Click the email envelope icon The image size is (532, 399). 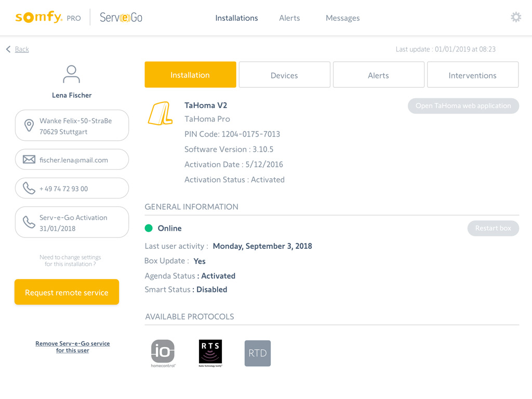[29, 159]
